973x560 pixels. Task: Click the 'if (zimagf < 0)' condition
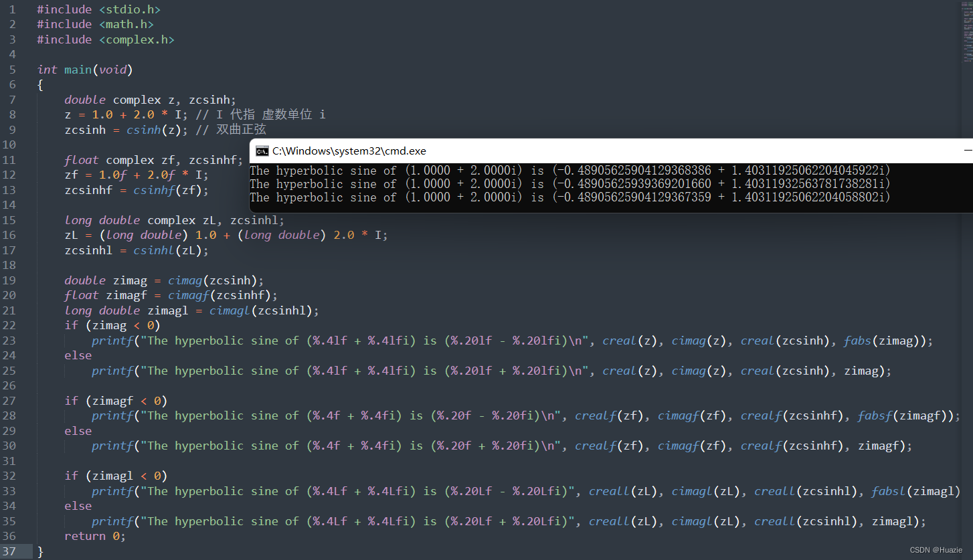pos(116,401)
